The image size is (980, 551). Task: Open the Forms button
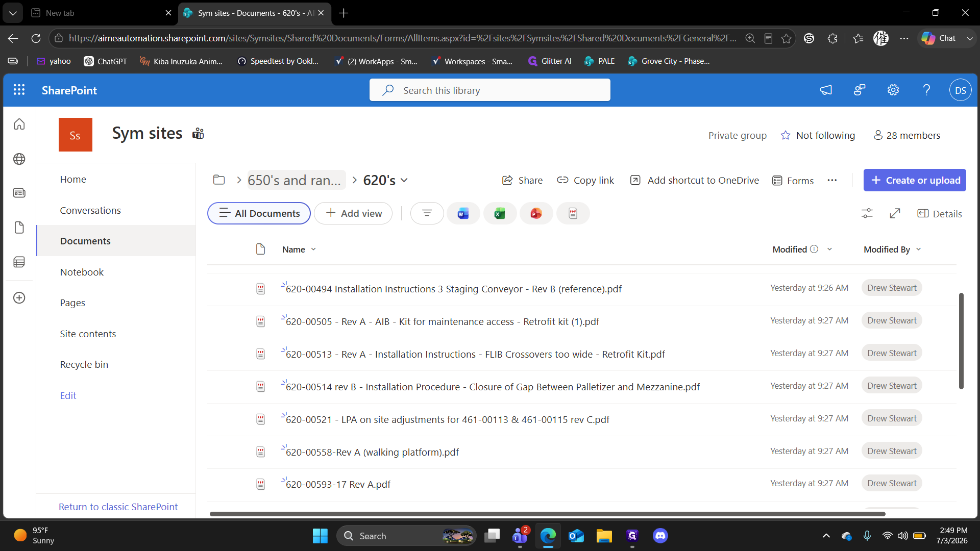coord(793,181)
